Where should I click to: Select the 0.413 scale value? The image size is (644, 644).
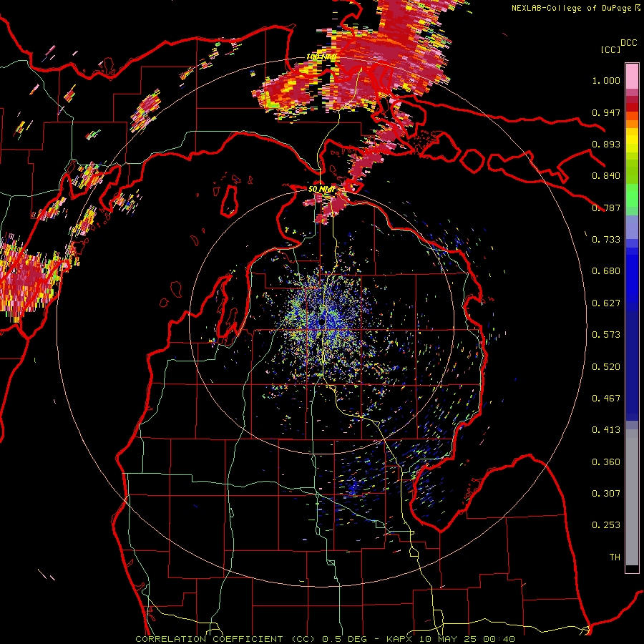pos(606,430)
